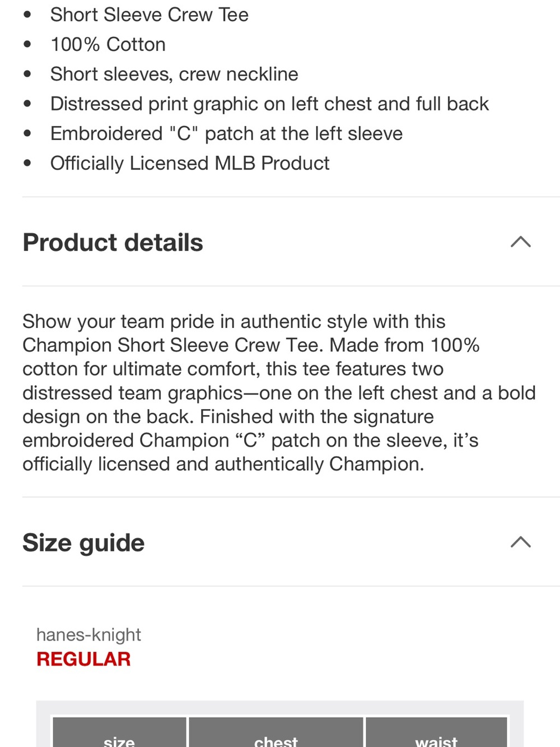
Task: Click the line starting 'embroidered Champion'
Action: click(250, 440)
